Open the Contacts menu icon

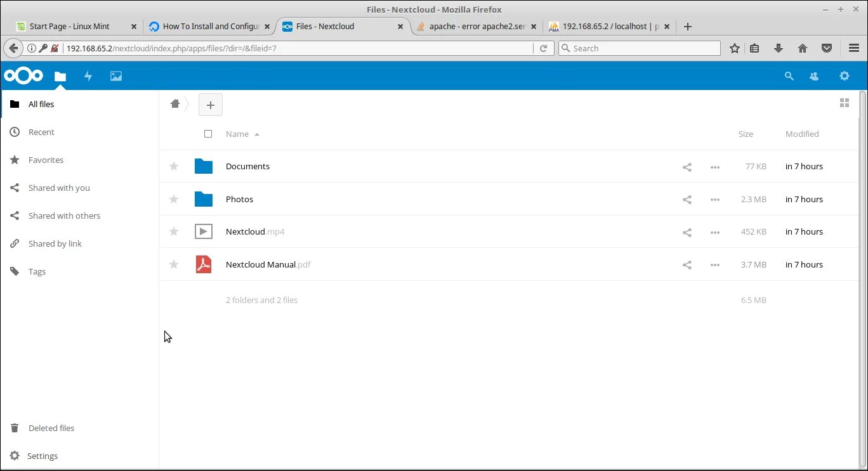point(814,76)
